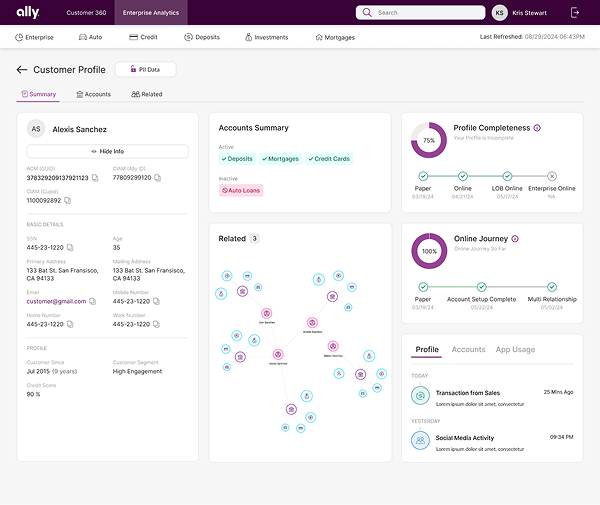Click the Credit Cards active tag
The width and height of the screenshot is (600, 505).
point(329,159)
